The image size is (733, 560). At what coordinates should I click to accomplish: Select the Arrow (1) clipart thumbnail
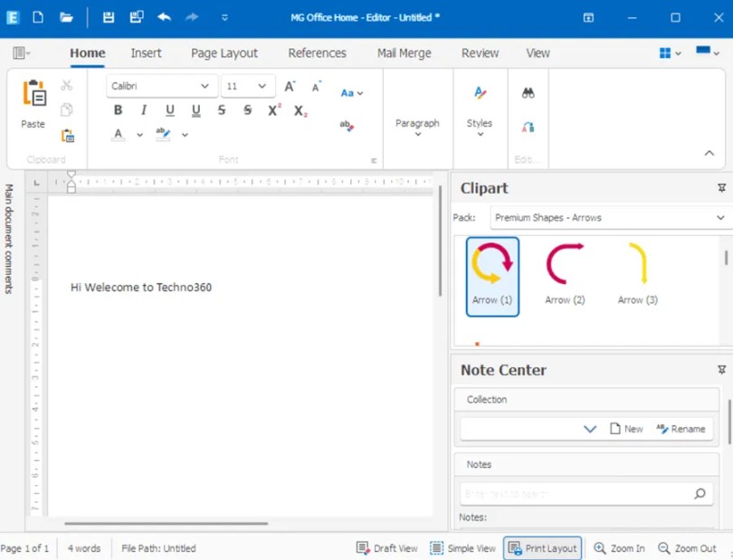point(492,276)
